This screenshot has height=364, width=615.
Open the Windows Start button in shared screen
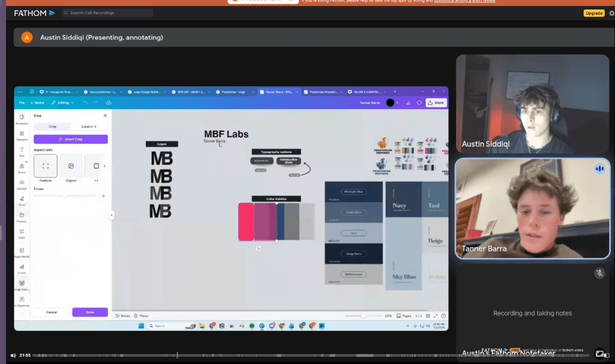click(x=141, y=326)
